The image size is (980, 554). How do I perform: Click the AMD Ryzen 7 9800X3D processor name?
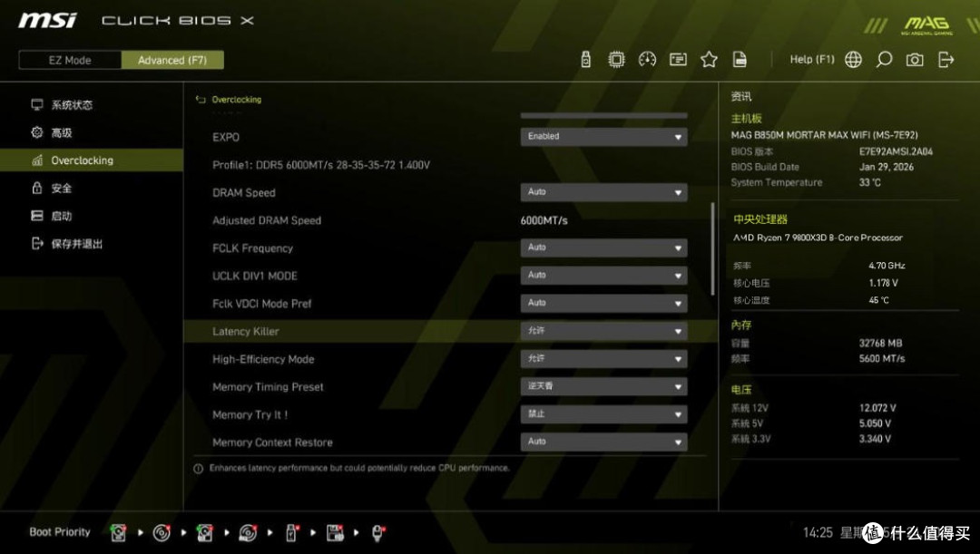(x=818, y=238)
